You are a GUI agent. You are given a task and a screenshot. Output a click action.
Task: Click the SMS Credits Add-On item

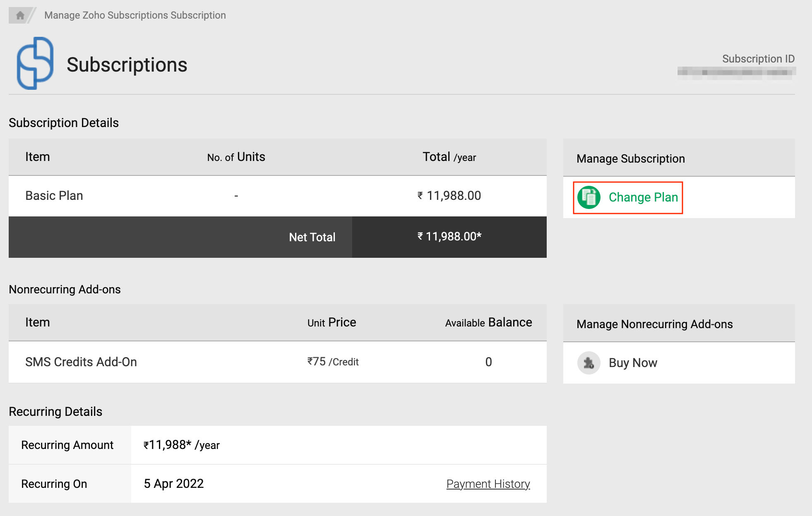point(81,362)
